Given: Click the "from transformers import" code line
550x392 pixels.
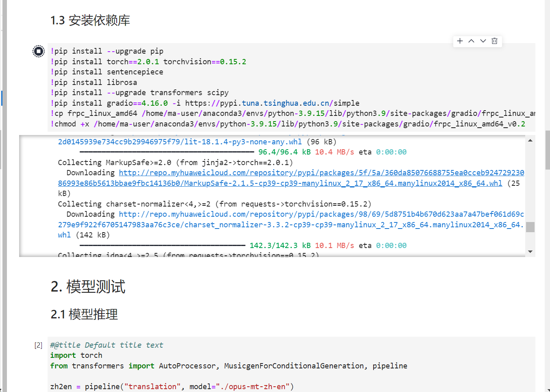Looking at the screenshot, I should pyautogui.click(x=229, y=366).
